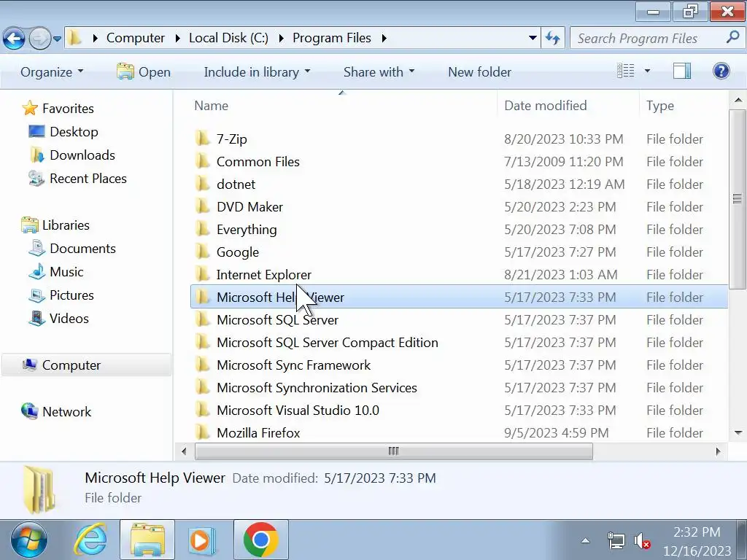Select the DVD Maker folder icon
The image size is (747, 560).
(203, 206)
